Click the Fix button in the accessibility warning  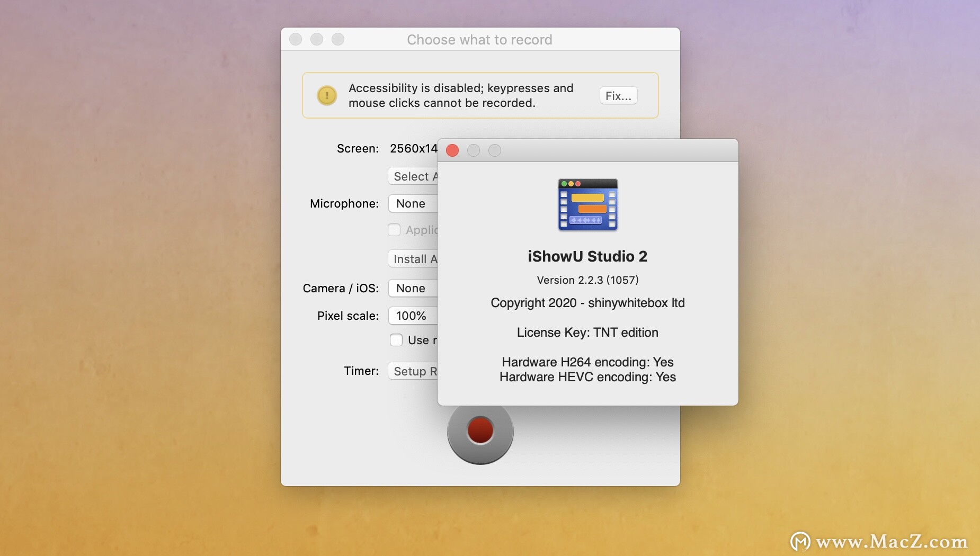(618, 95)
